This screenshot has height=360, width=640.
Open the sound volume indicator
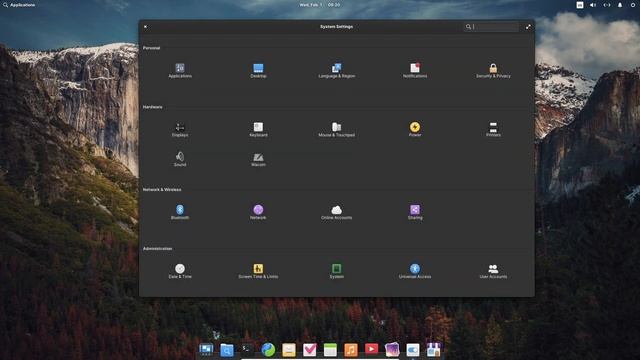point(593,5)
